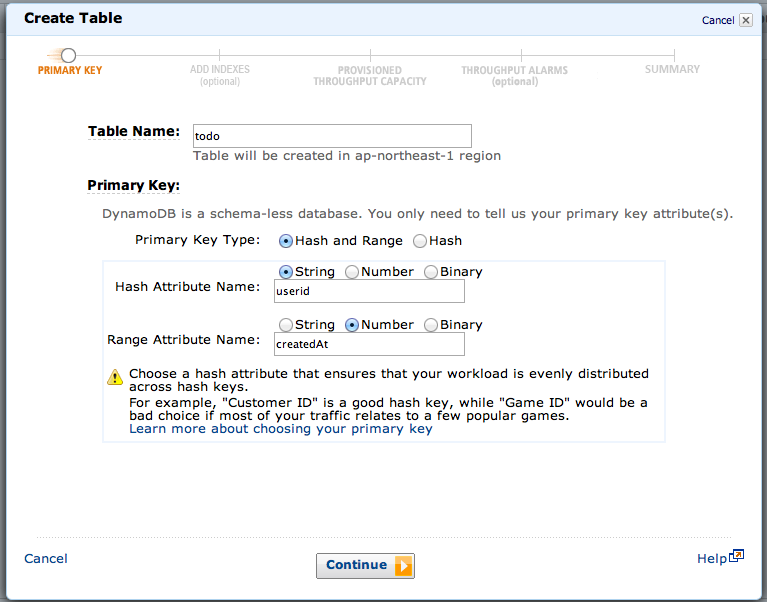Click the Primary Key step circle marker
767x602 pixels.
click(68, 56)
